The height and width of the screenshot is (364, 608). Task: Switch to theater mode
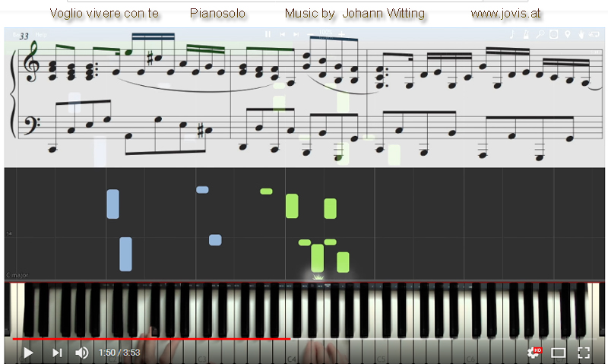[558, 353]
